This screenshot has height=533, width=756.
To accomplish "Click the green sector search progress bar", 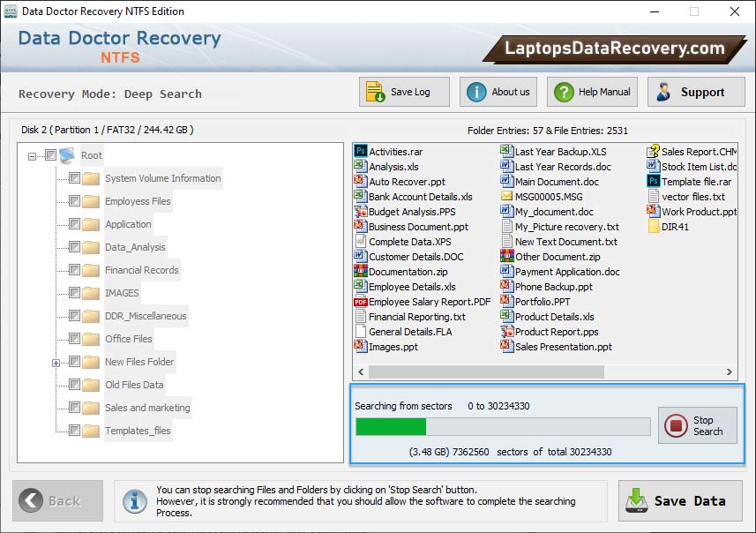I will point(391,427).
